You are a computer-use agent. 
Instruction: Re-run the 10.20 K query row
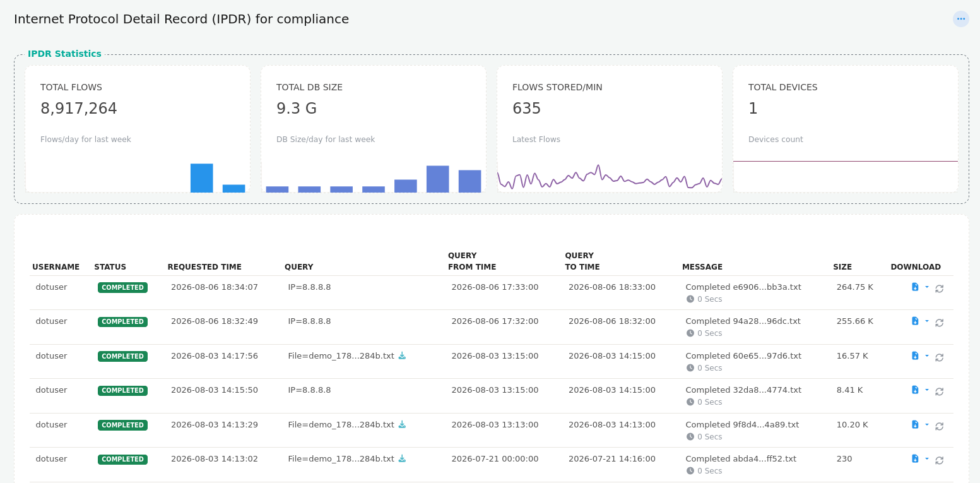point(939,426)
